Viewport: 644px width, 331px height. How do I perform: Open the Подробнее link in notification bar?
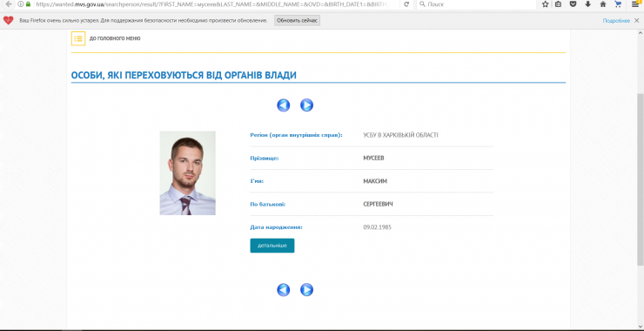tap(616, 21)
